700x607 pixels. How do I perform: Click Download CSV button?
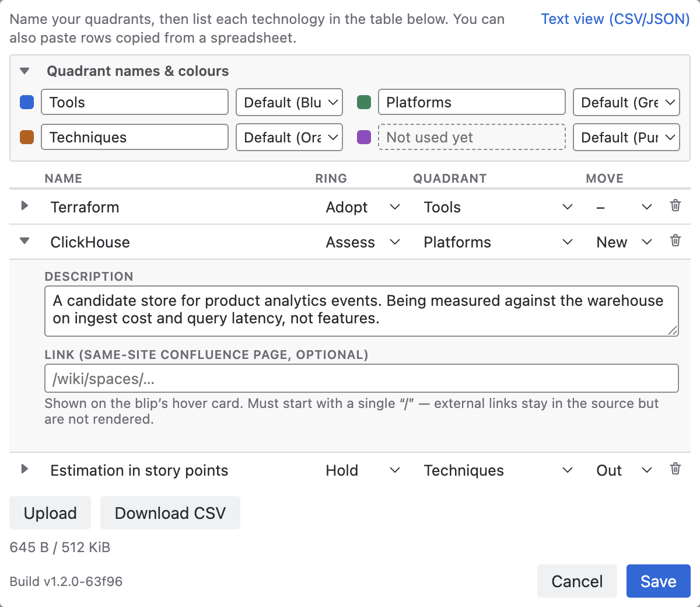(x=170, y=513)
